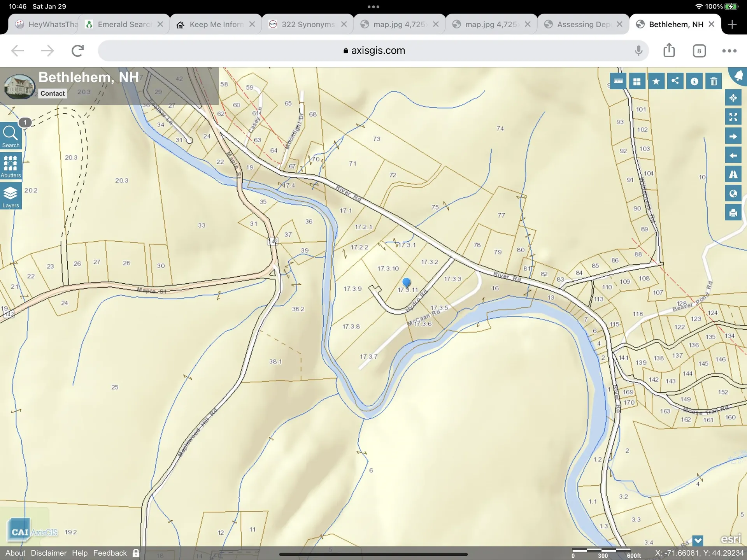Tap the microphone voice search icon
Viewport: 747px width, 560px height.
[x=638, y=51]
